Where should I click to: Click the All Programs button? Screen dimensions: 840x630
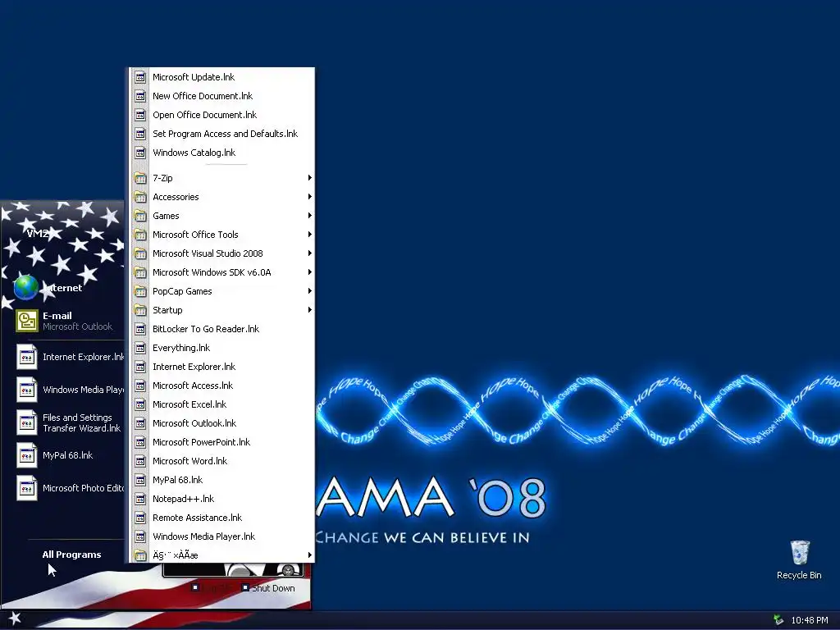click(x=72, y=555)
